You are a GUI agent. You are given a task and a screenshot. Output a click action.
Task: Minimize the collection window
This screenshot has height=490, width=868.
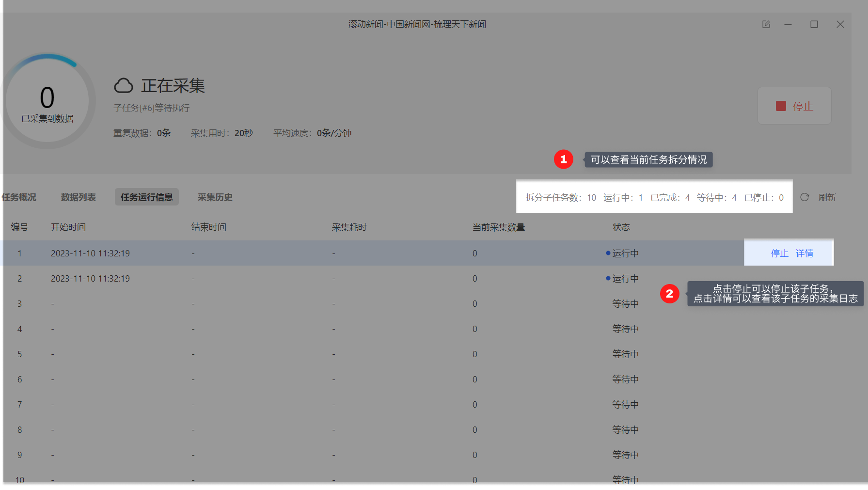point(789,24)
